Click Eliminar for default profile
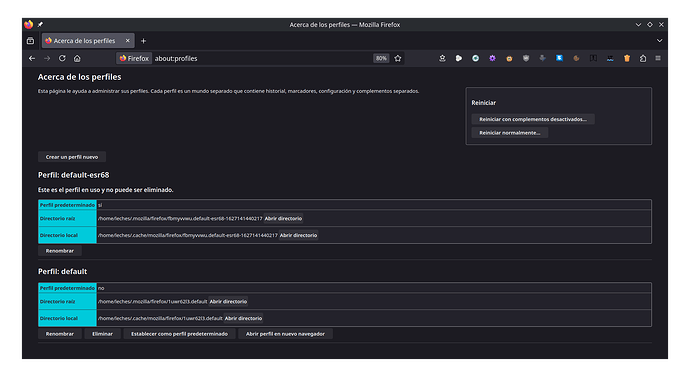 tap(103, 334)
